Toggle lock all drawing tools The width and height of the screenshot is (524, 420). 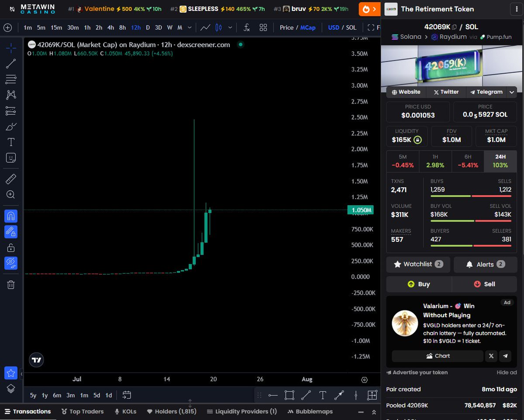click(11, 248)
